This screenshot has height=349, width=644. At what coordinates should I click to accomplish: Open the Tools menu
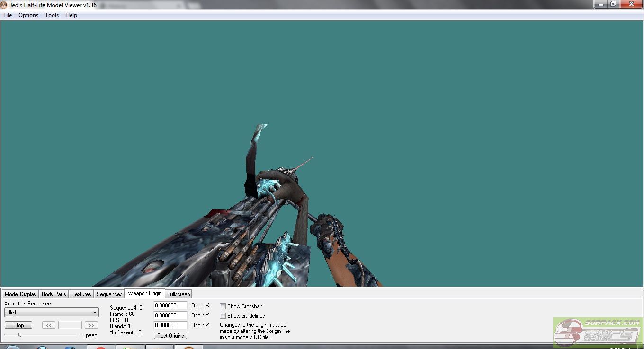[52, 15]
